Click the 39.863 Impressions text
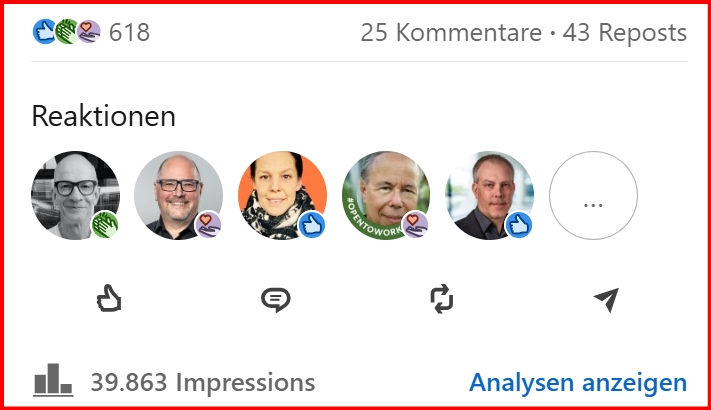 (203, 383)
